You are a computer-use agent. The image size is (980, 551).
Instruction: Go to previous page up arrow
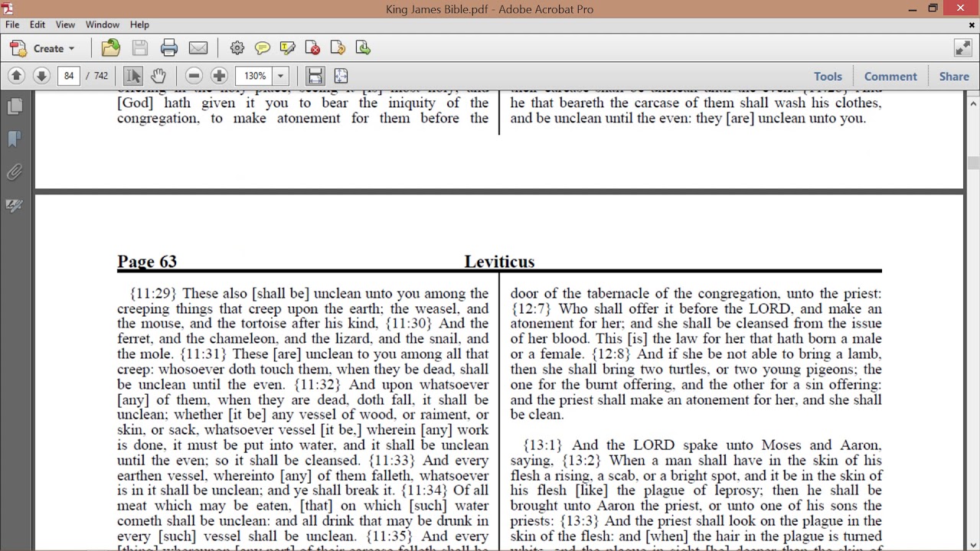pos(16,76)
